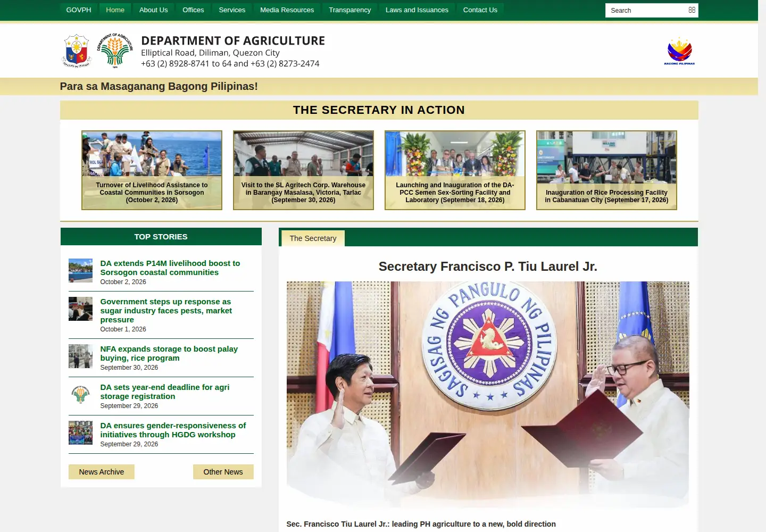766x532 pixels.
Task: Click the Other News button
Action: (223, 472)
